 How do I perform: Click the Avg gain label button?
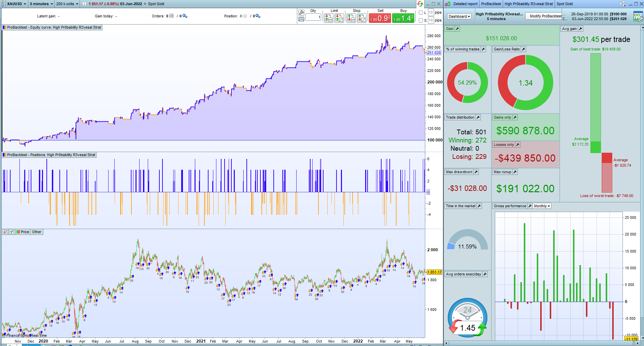(x=569, y=29)
